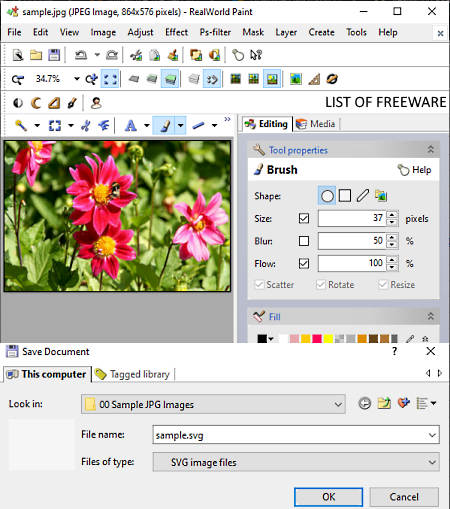Pick the yellow color swatch
Image resolution: width=450 pixels, height=509 pixels.
pos(328,339)
